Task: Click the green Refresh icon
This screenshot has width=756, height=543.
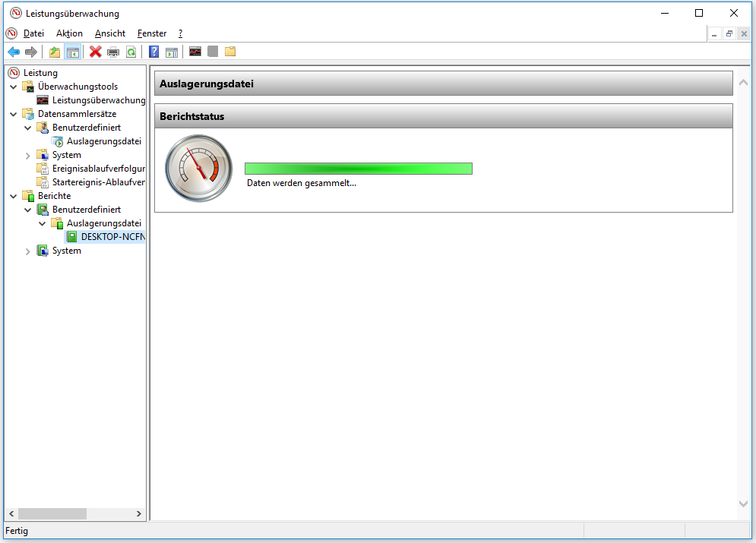Action: (131, 52)
